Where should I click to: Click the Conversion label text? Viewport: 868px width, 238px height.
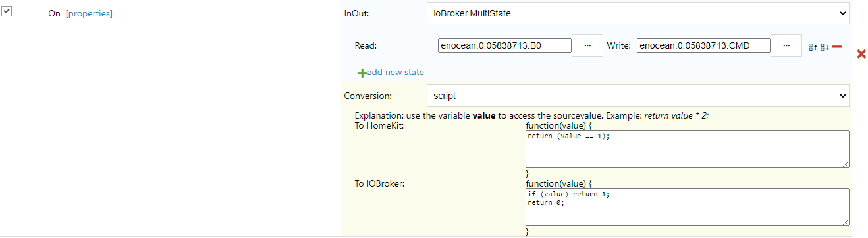367,96
